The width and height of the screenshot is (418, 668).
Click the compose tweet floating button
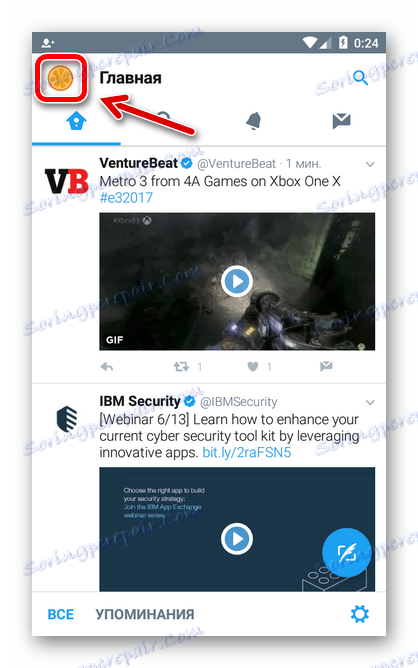point(346,552)
